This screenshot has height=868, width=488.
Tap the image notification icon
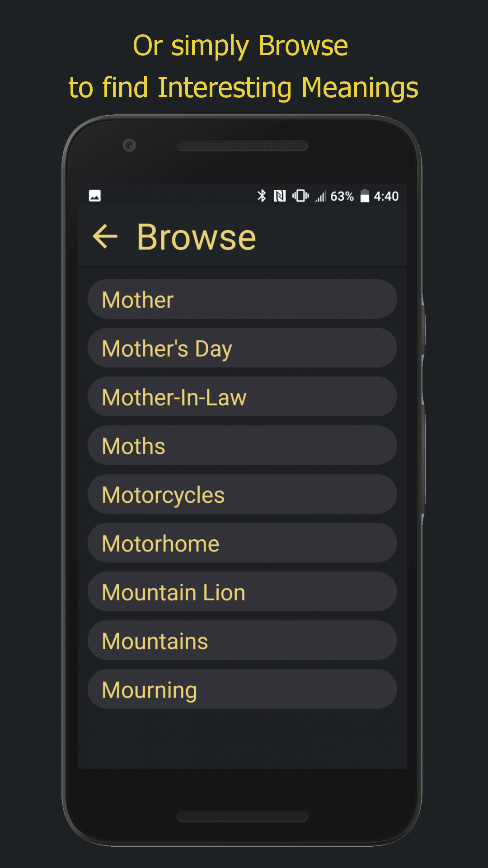tap(95, 196)
